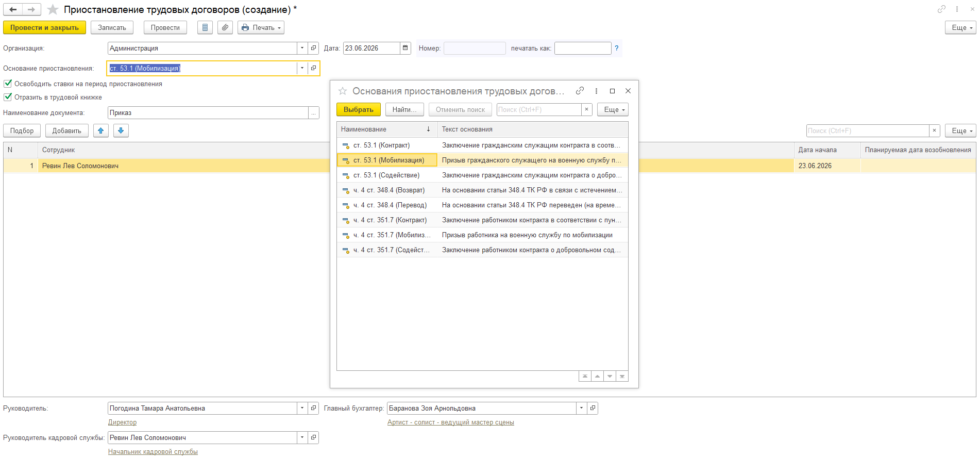
Task: Click Провести и закрыть
Action: [44, 27]
